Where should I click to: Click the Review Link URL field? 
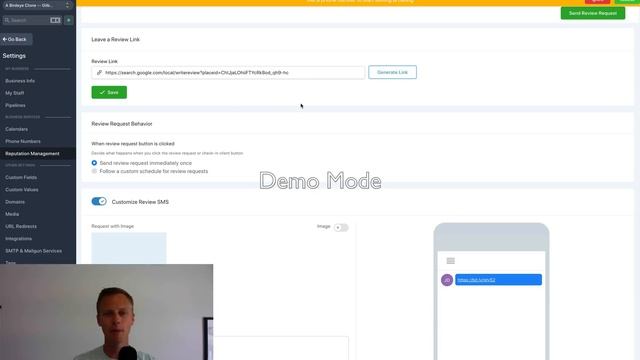pos(228,73)
